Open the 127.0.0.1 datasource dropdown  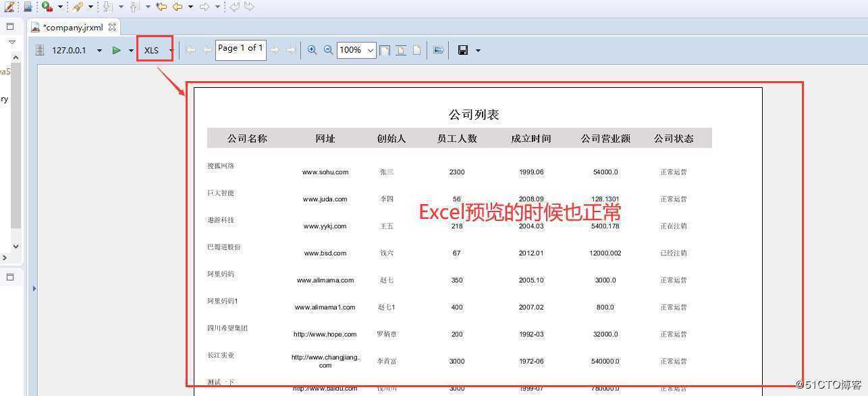click(x=99, y=49)
